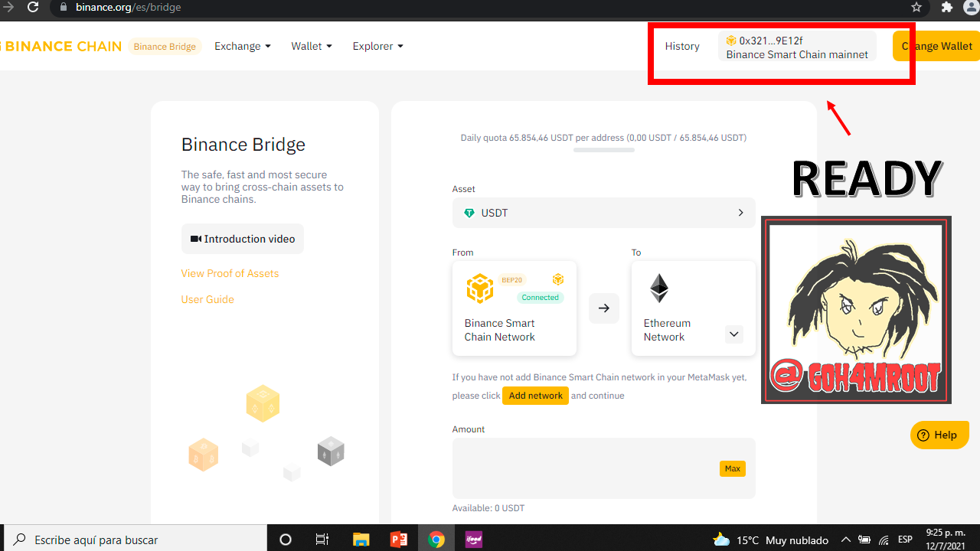The width and height of the screenshot is (980, 551).
Task: Click the Available: 0 USDT text
Action: click(x=488, y=508)
